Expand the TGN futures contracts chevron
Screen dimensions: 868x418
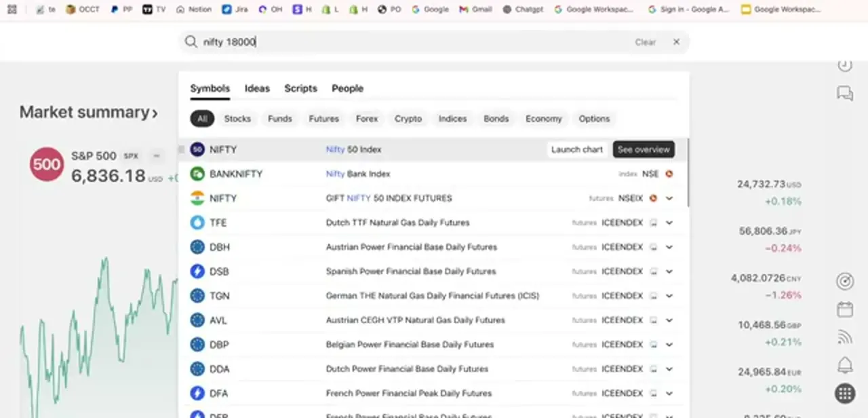tap(669, 296)
